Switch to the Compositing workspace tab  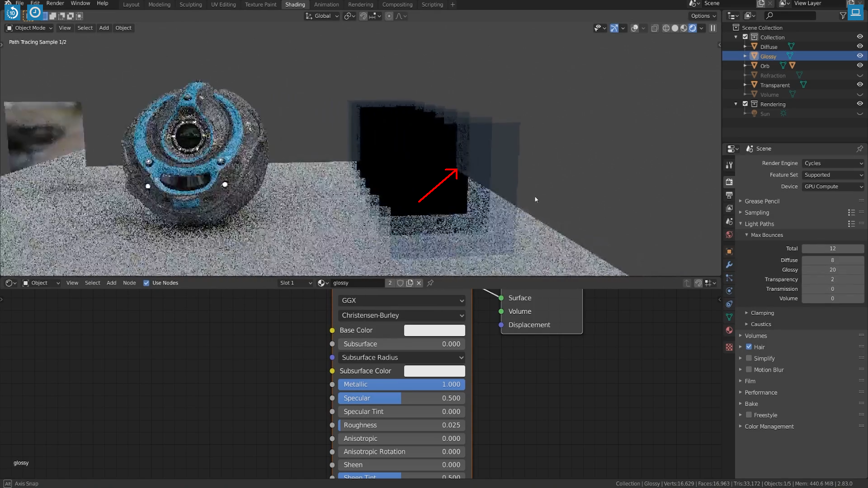pos(397,5)
